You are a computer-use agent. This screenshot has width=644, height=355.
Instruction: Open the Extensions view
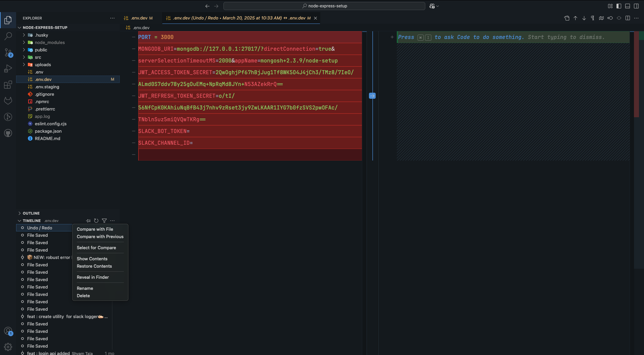point(8,85)
